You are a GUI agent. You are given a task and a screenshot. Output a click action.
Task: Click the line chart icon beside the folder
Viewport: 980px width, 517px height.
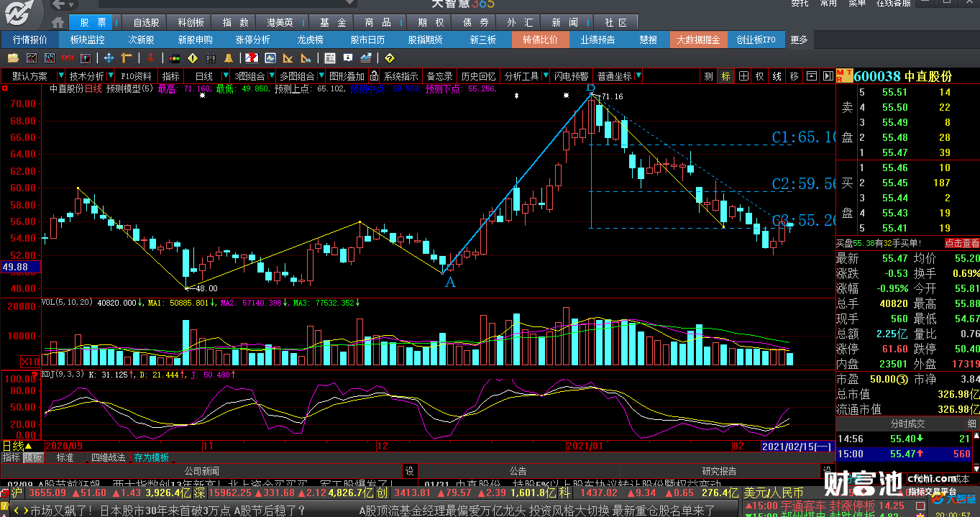point(32,58)
